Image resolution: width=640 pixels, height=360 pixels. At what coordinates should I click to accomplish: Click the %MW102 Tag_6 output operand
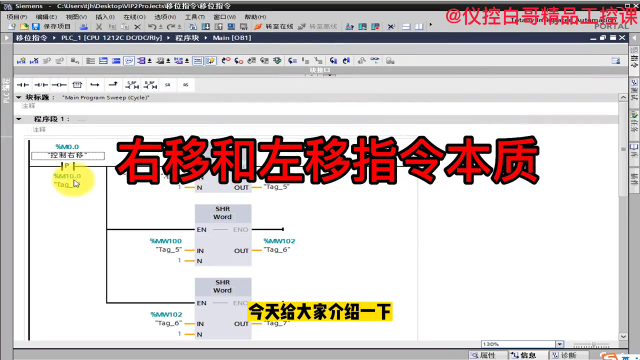tap(279, 245)
